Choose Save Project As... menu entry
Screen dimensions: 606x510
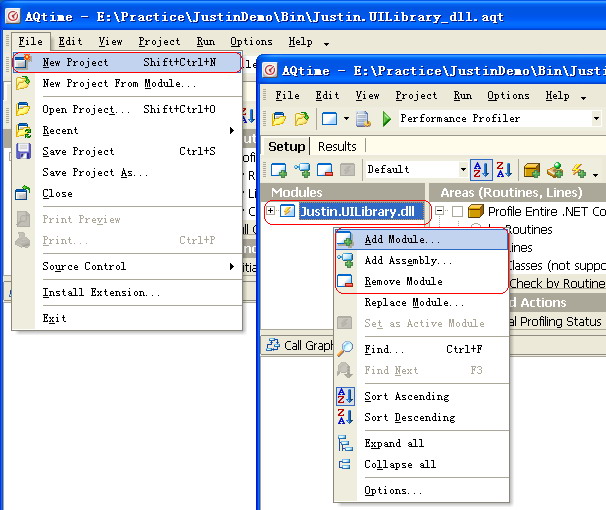(x=127, y=172)
